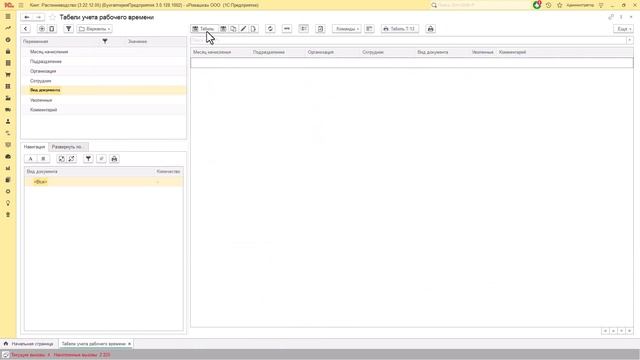Add the page to favorites with the star

tap(52, 17)
